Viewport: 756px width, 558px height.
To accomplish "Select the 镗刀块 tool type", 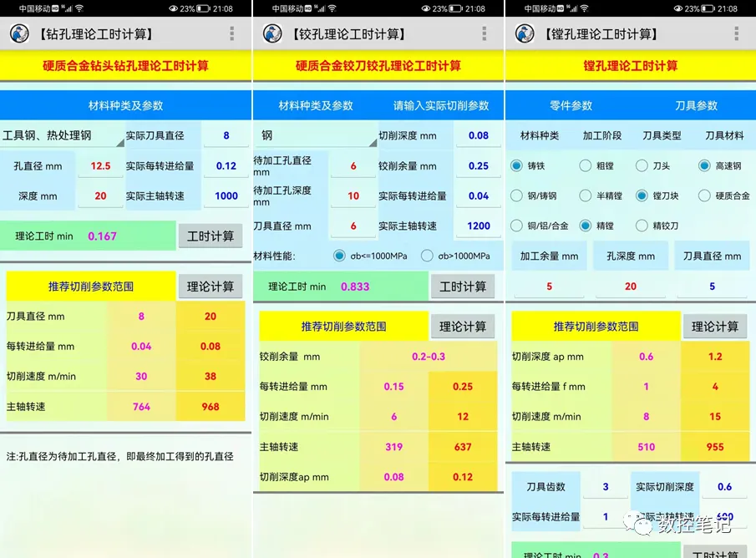I will coord(642,195).
